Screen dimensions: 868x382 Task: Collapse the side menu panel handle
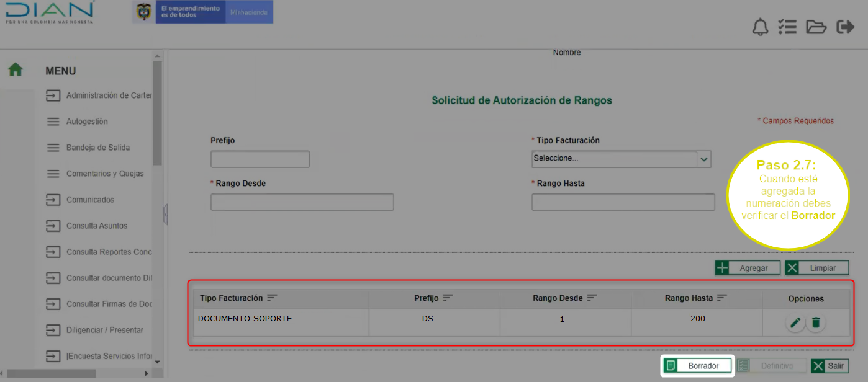click(x=165, y=215)
